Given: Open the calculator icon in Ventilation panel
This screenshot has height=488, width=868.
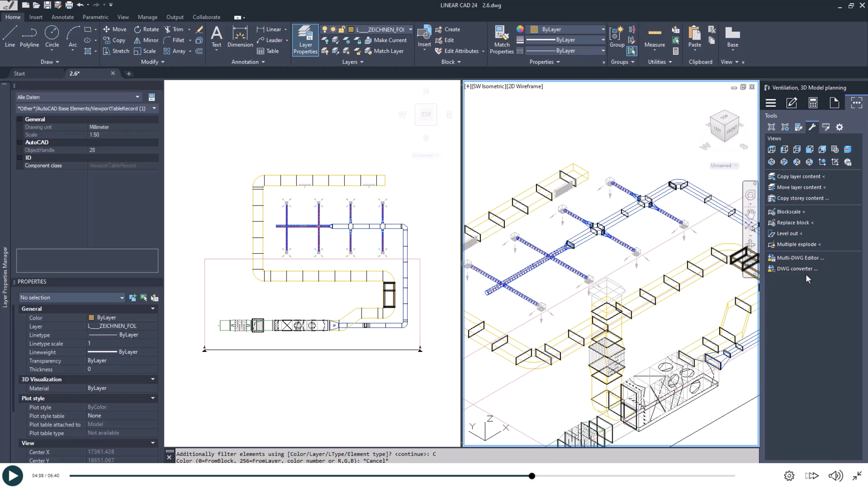Looking at the screenshot, I should (813, 102).
